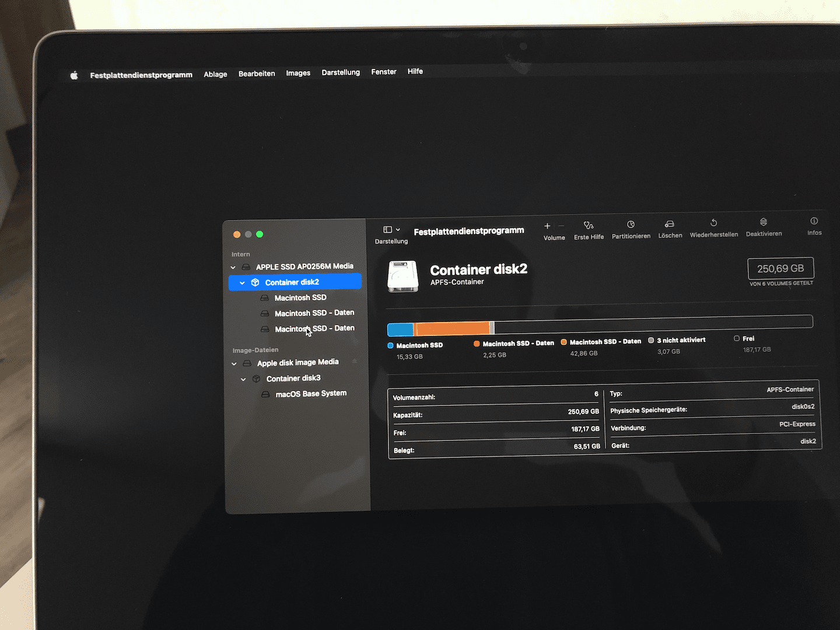
Task: Open the Darstellung menu in menu bar
Action: click(x=341, y=72)
